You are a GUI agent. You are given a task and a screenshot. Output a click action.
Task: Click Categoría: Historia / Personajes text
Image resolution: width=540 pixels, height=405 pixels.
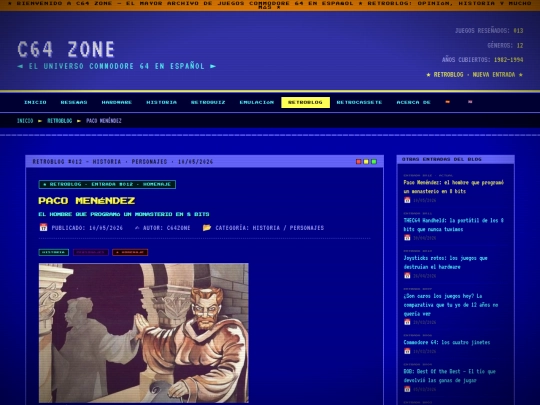click(x=270, y=228)
